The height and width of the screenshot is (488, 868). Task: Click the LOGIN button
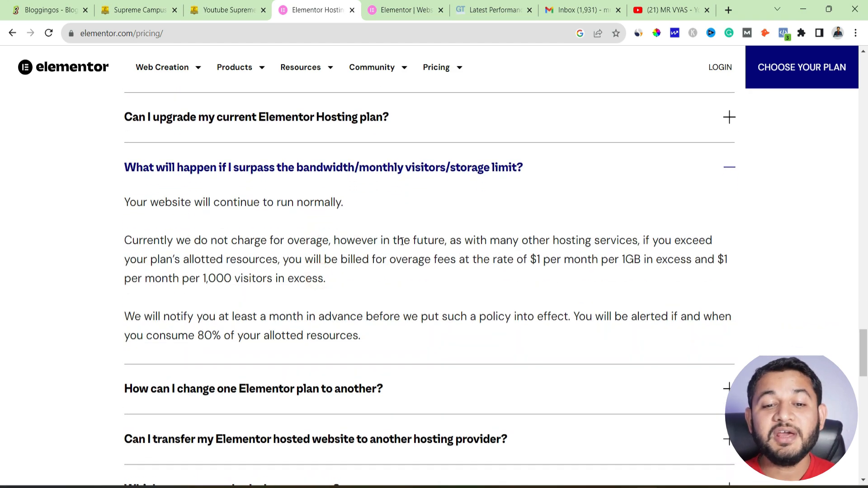click(720, 67)
